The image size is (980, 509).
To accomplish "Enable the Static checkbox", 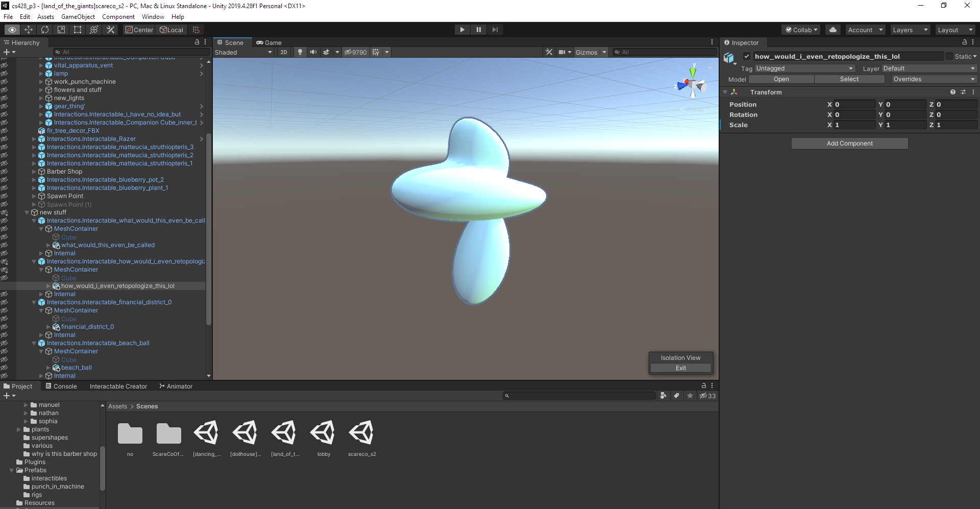I will 949,56.
